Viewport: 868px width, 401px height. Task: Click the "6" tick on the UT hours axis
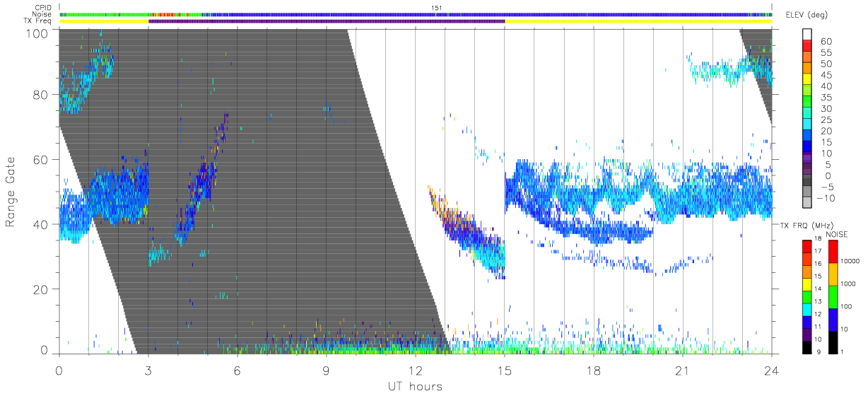[237, 371]
